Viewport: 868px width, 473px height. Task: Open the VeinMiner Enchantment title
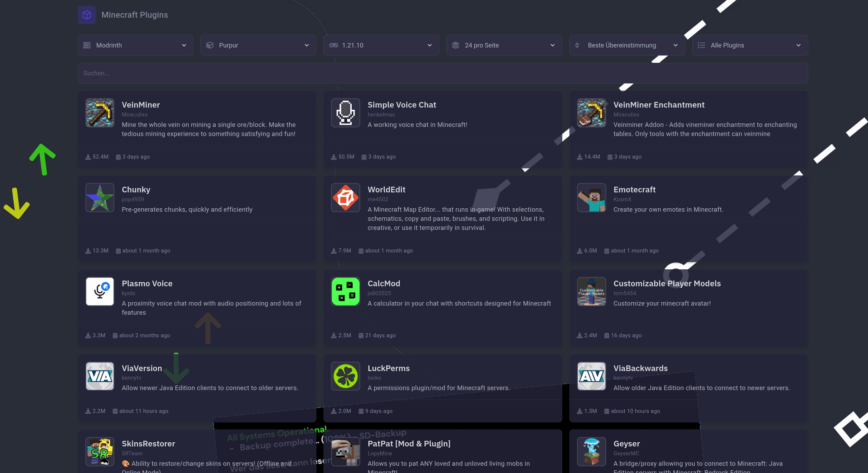point(659,105)
